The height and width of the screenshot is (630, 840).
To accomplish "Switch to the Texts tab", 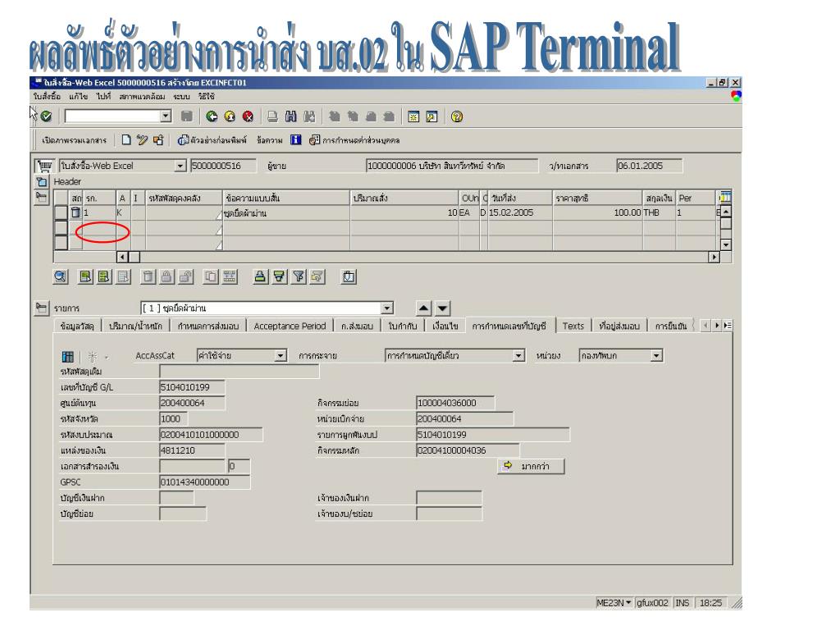I will (x=573, y=326).
